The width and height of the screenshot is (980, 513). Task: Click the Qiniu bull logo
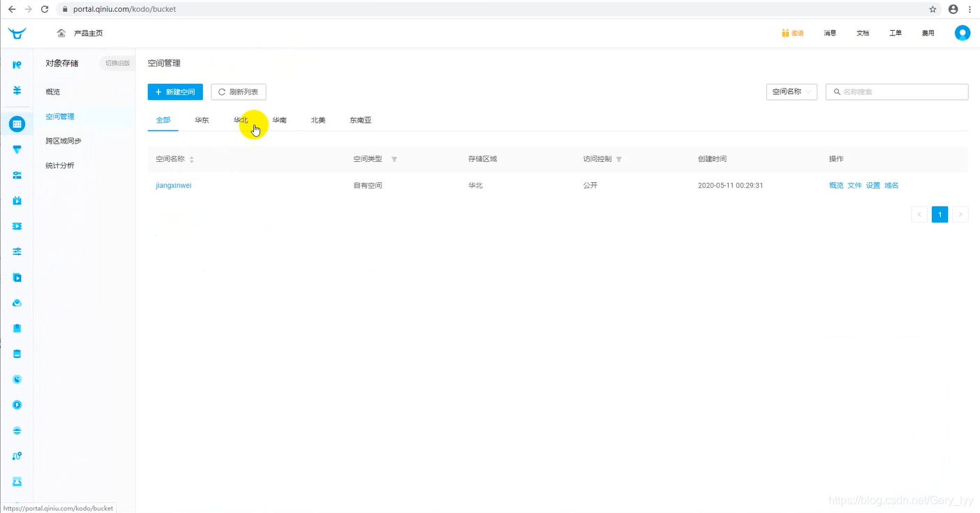click(x=17, y=33)
